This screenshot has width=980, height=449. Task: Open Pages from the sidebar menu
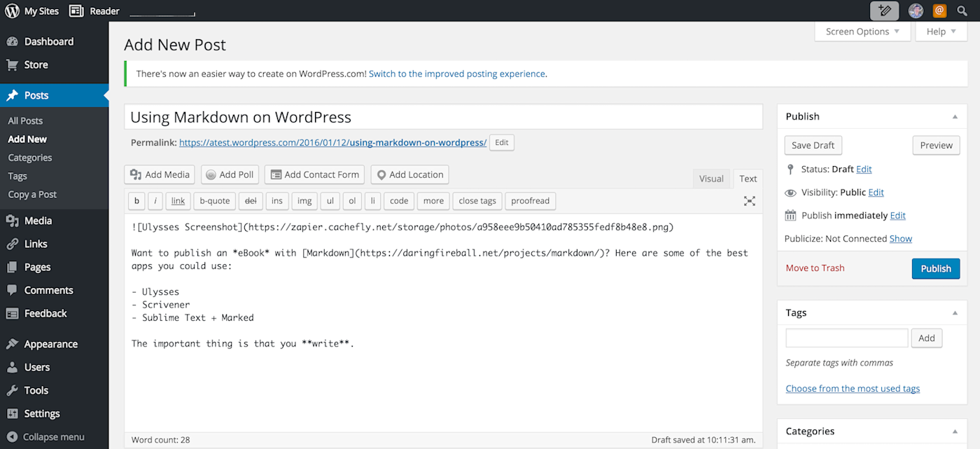(54, 267)
